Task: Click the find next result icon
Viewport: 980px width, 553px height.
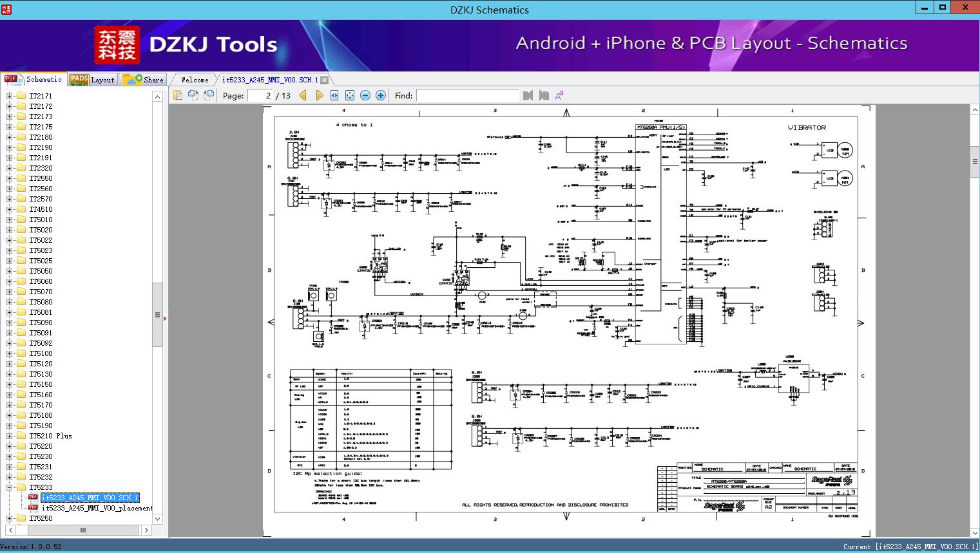Action: [544, 95]
